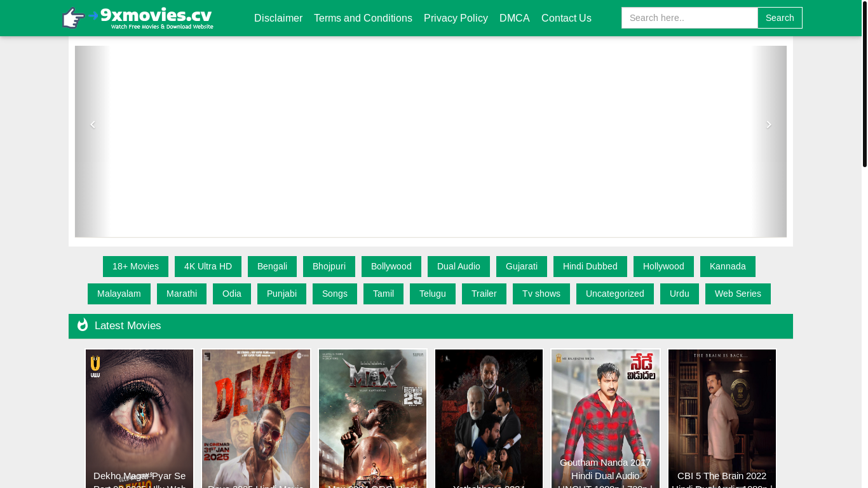The width and height of the screenshot is (868, 488).
Task: Focus the 'Search here..' input field
Action: [x=689, y=18]
